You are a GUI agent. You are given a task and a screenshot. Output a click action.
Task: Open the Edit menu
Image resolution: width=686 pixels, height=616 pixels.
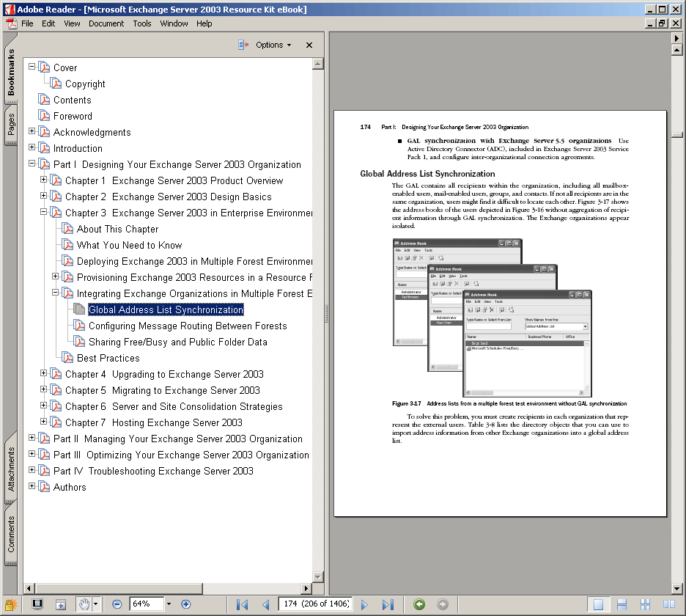(48, 23)
